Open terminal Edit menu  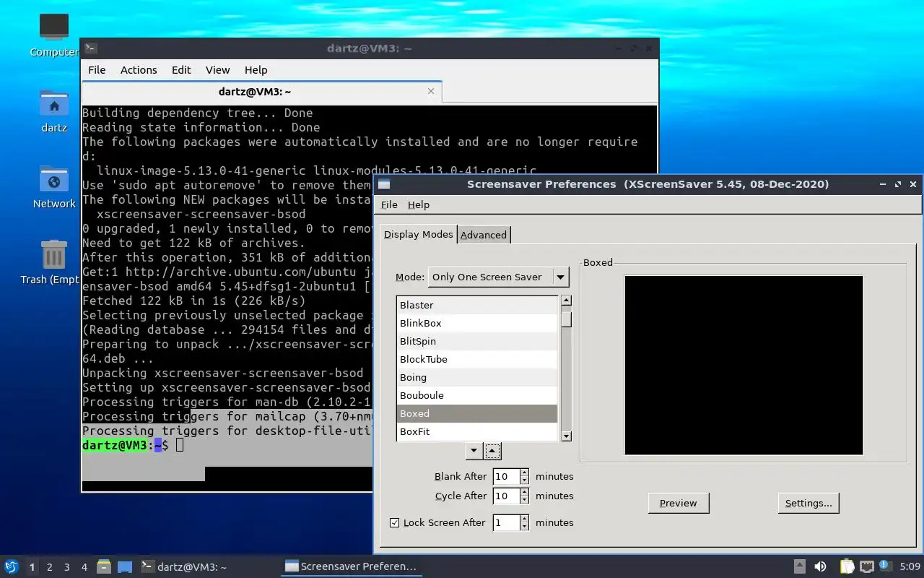click(181, 70)
